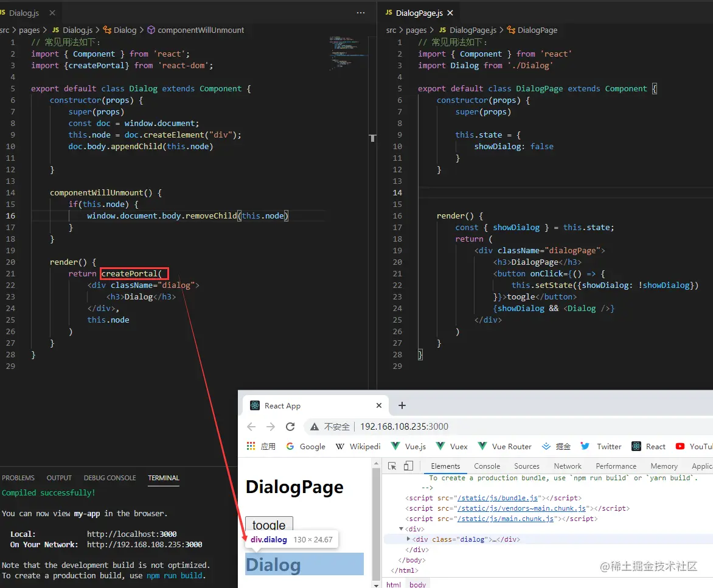Open the Juejin 掘金 bookmark

pyautogui.click(x=556, y=446)
